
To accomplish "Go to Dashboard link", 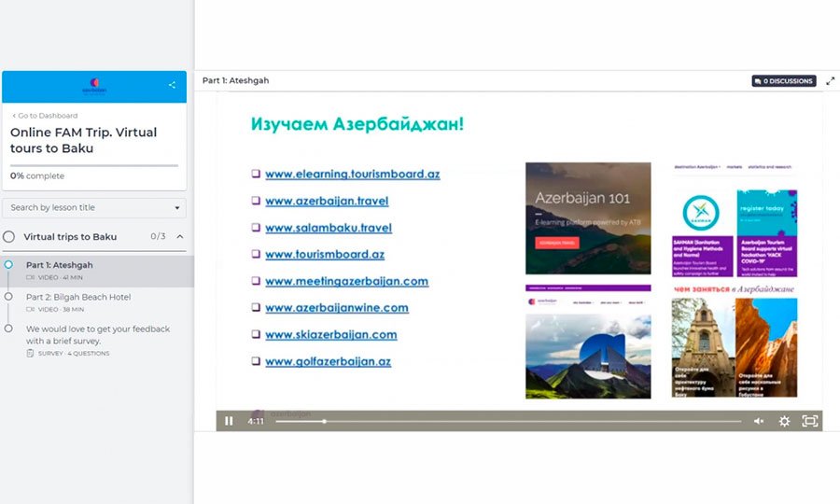I will pyautogui.click(x=45, y=115).
